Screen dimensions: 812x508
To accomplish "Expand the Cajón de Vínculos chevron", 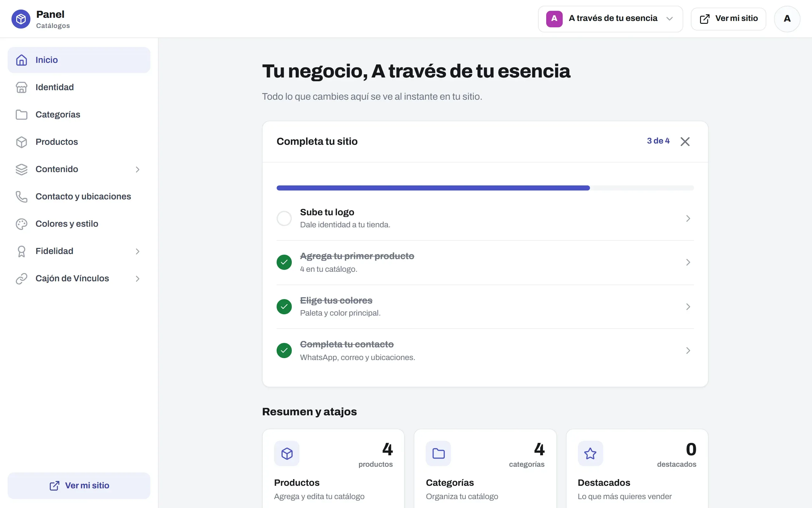I will tap(137, 278).
